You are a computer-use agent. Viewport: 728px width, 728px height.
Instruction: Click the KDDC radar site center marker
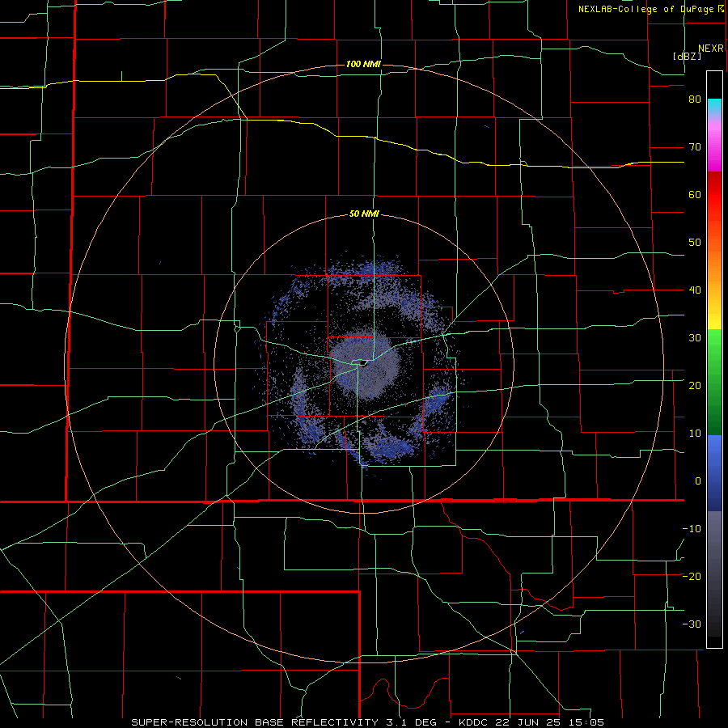364,363
